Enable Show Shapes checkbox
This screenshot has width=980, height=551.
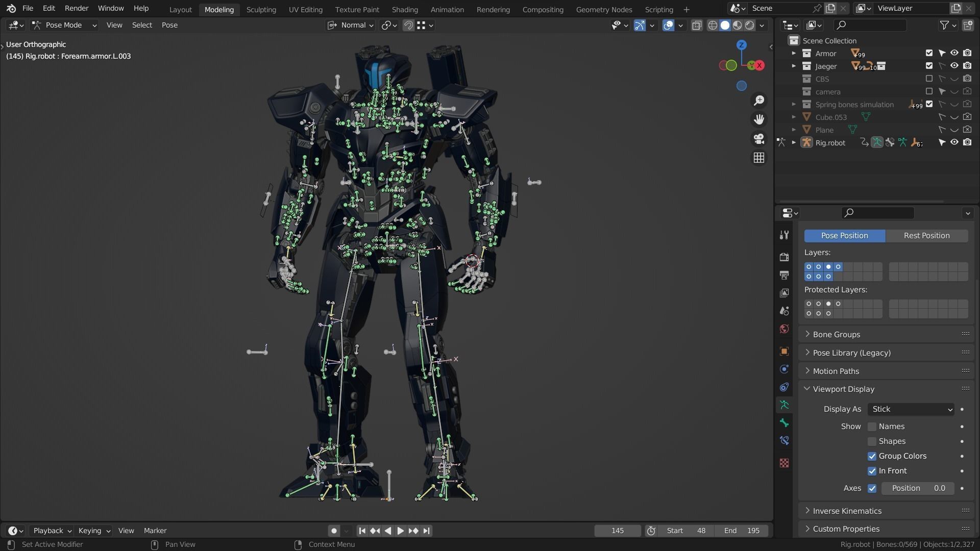[872, 441]
